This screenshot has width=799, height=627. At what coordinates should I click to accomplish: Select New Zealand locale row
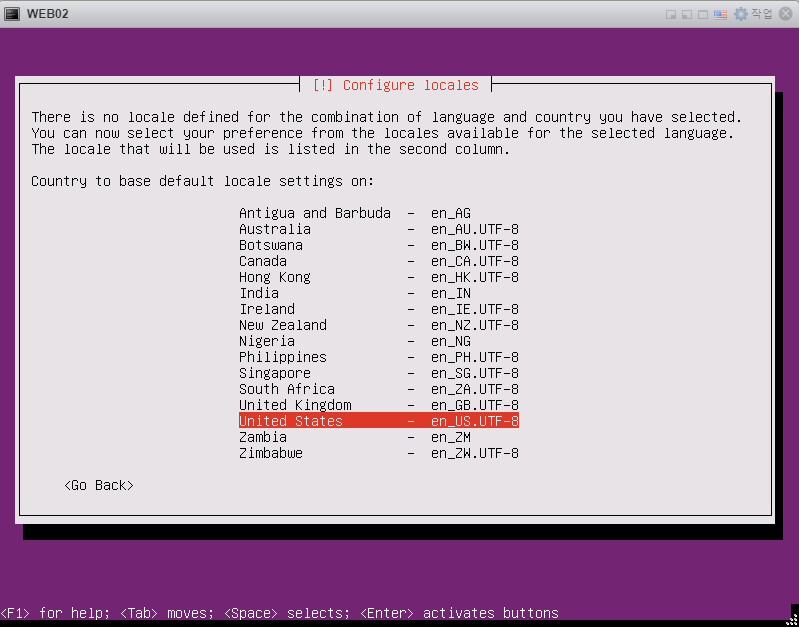pos(379,325)
